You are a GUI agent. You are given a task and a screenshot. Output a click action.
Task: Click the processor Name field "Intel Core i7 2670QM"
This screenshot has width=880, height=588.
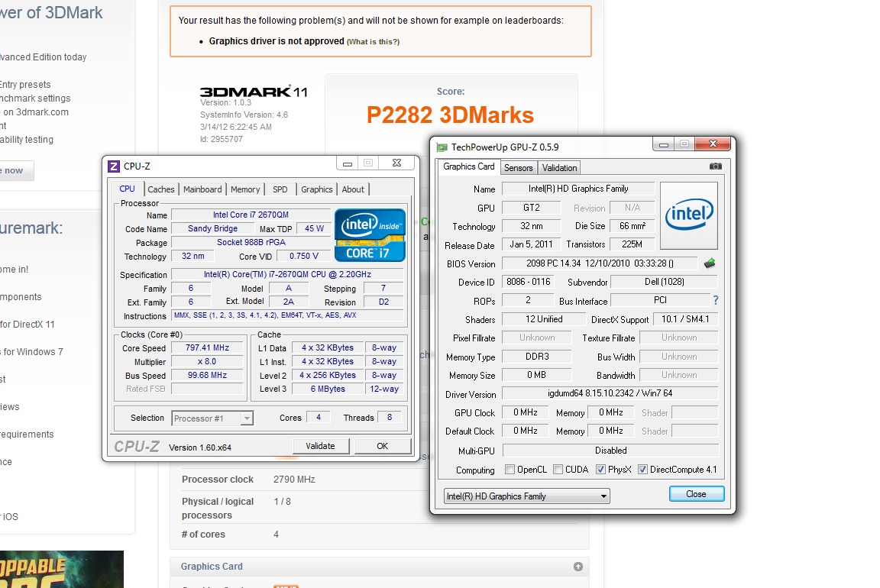click(x=251, y=215)
